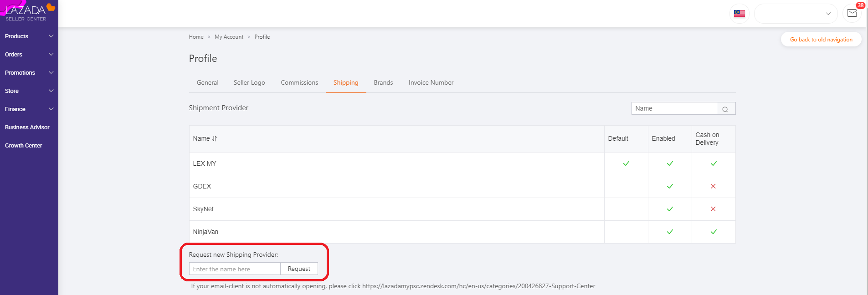Image resolution: width=868 pixels, height=295 pixels.
Task: Open the account dropdown in the header
Action: pyautogui.click(x=796, y=14)
